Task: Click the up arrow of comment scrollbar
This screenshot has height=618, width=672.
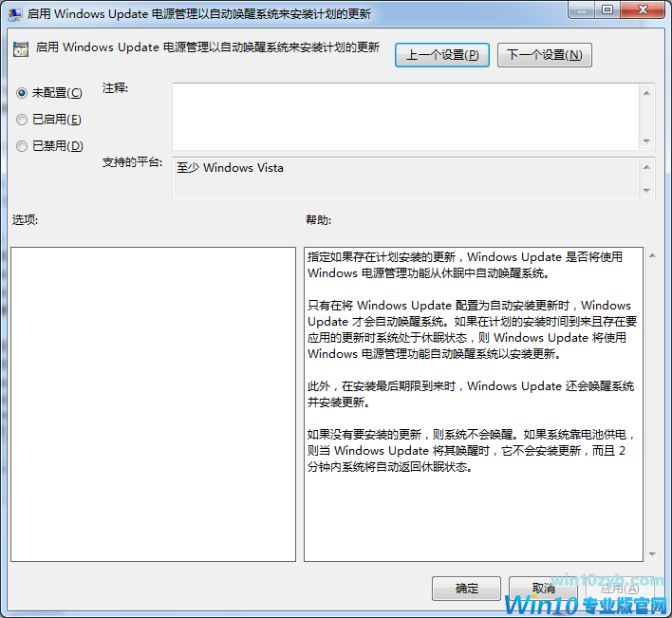Action: pyautogui.click(x=646, y=93)
